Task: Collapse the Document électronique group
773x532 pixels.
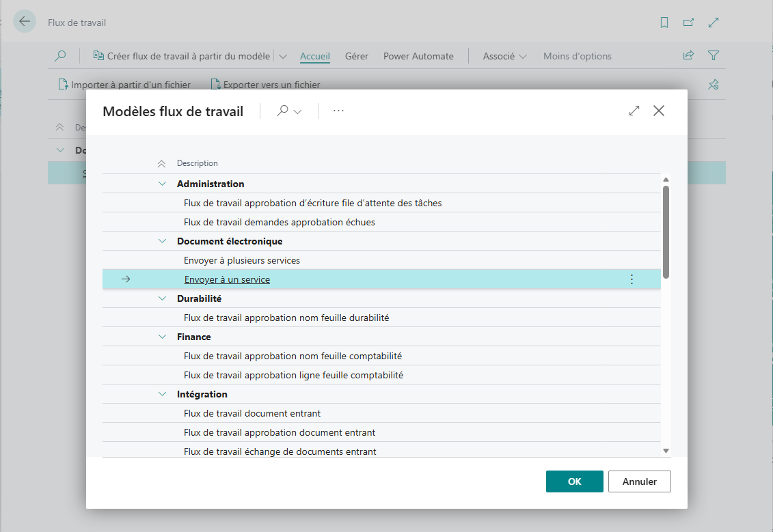Action: (162, 241)
